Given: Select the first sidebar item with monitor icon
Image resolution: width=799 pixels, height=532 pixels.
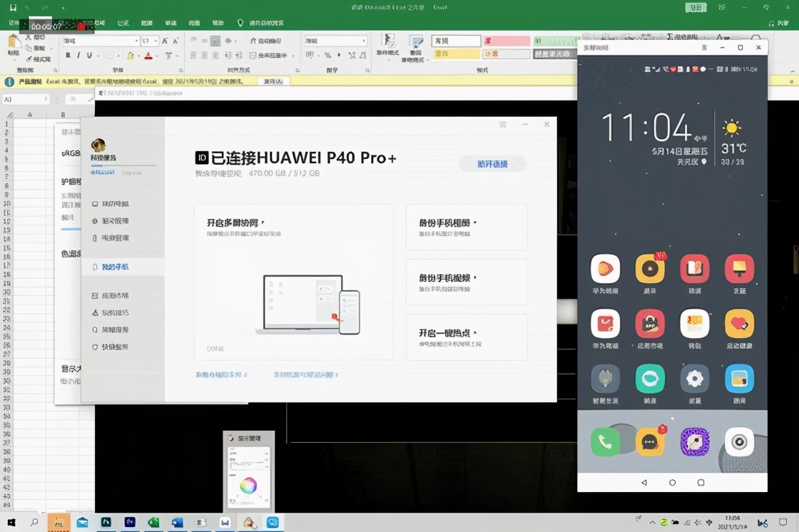Looking at the screenshot, I should [123, 204].
